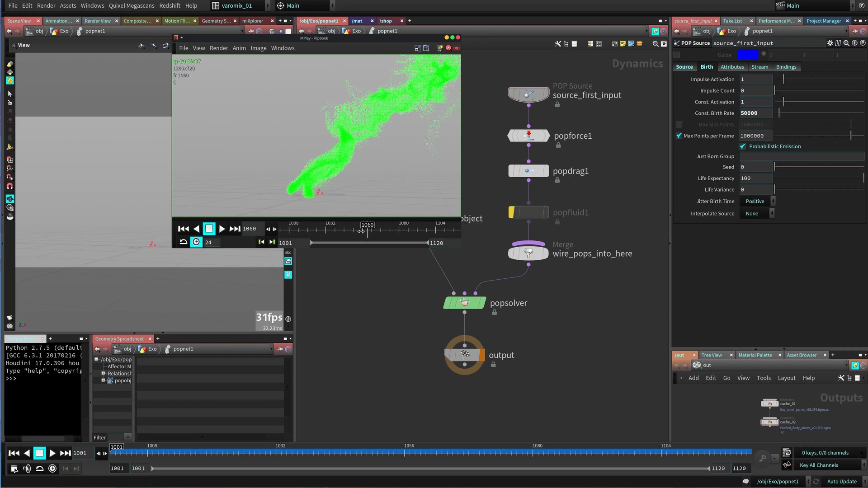Open the color palette in the network editor toolbar
Image resolution: width=868 pixels, height=488 pixels.
pyautogui.click(x=590, y=44)
